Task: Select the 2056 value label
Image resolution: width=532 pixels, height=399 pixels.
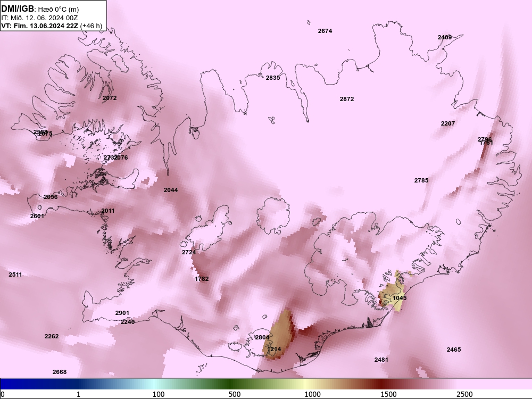Action: pos(51,197)
